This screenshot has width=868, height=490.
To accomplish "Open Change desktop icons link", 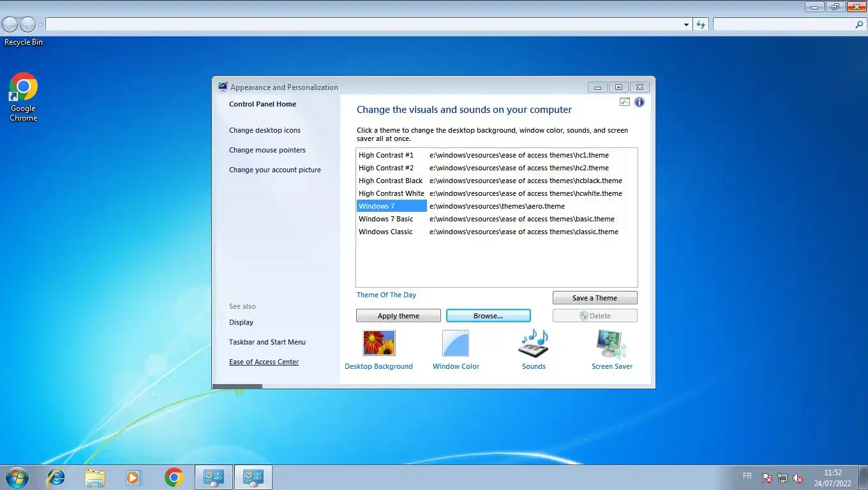I will point(265,130).
